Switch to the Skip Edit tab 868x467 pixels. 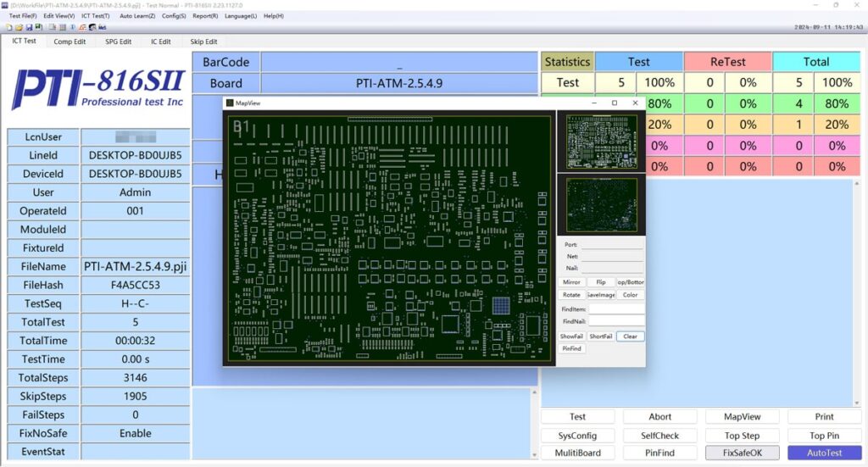[x=203, y=42]
